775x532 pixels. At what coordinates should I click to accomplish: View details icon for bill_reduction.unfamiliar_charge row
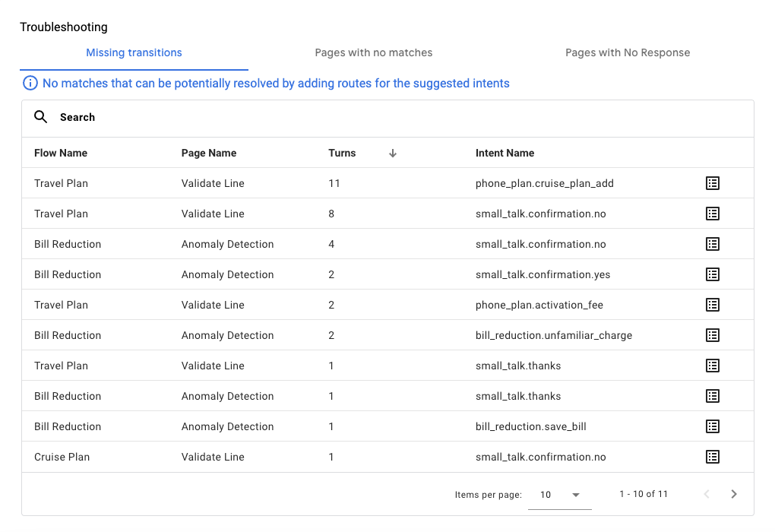coord(712,335)
